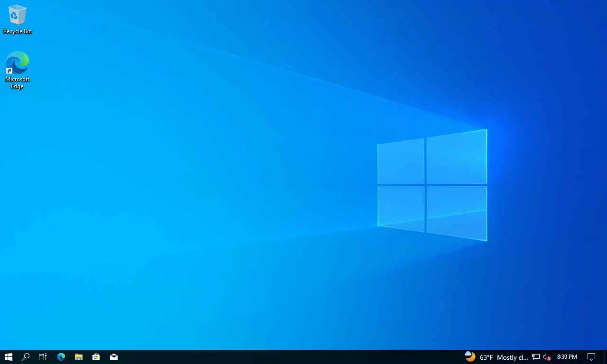This screenshot has width=607, height=364.
Task: Open Task View from taskbar
Action: point(43,357)
